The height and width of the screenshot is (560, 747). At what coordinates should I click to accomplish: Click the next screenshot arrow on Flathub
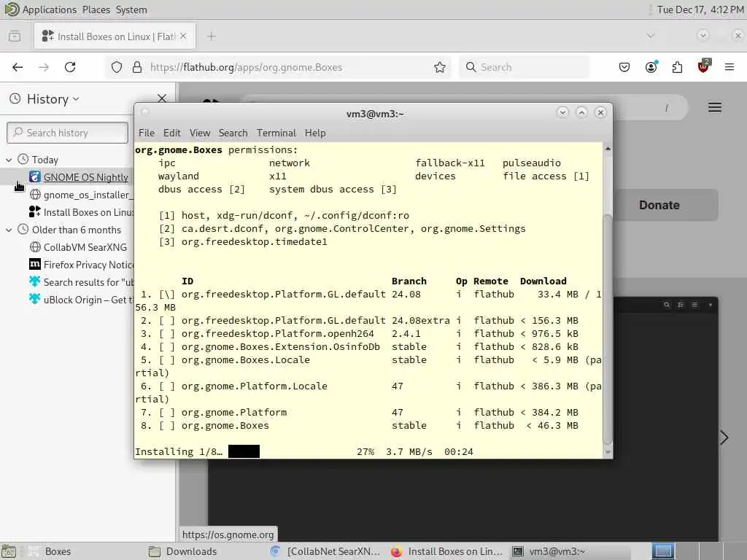724,437
